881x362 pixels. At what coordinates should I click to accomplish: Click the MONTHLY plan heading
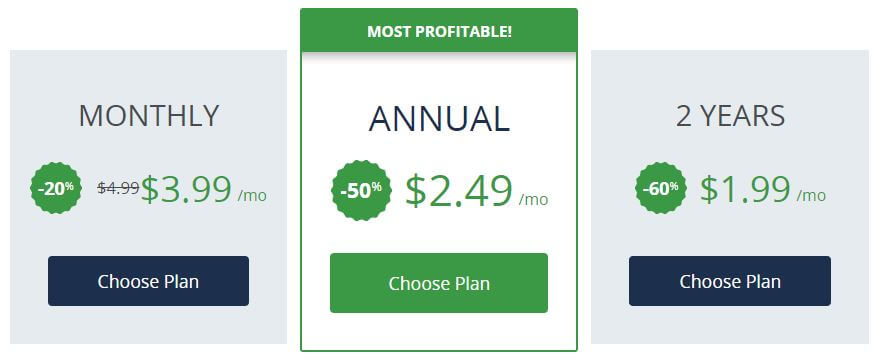click(149, 116)
